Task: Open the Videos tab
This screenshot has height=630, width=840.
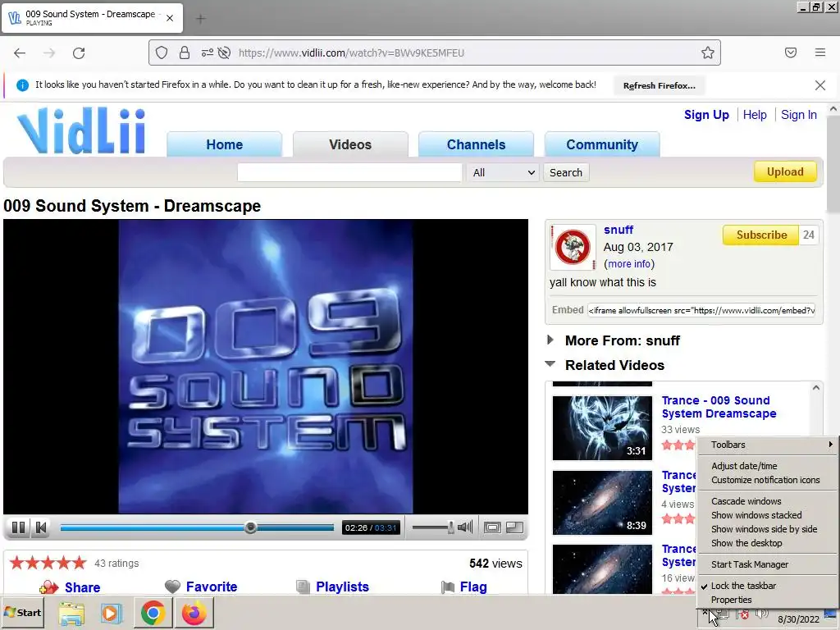Action: click(350, 144)
